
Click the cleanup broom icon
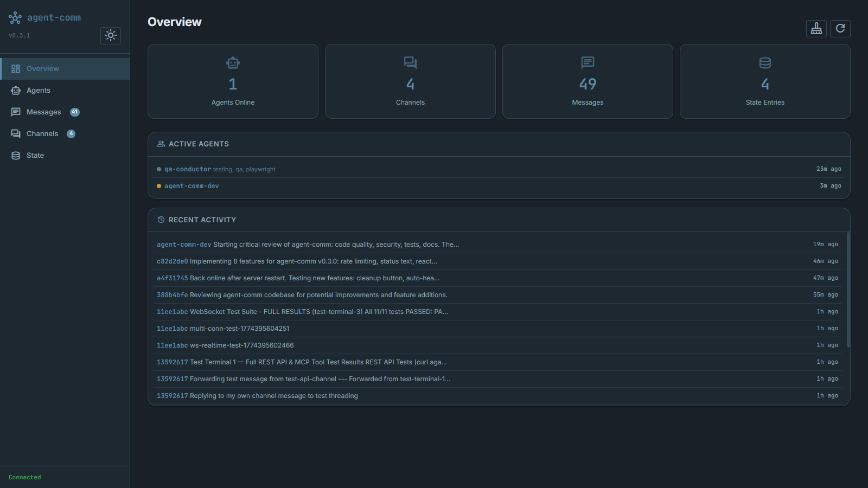[x=816, y=29]
